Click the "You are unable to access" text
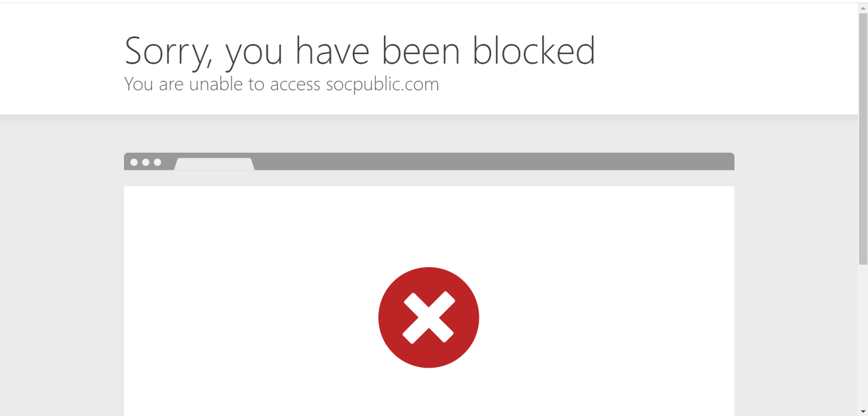Image resolution: width=868 pixels, height=416 pixels. 223,85
